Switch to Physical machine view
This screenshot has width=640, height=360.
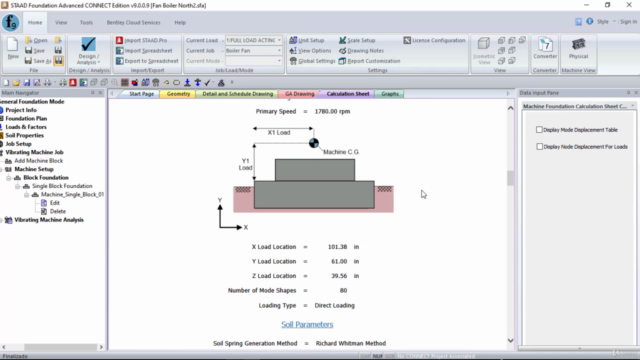pyautogui.click(x=578, y=48)
